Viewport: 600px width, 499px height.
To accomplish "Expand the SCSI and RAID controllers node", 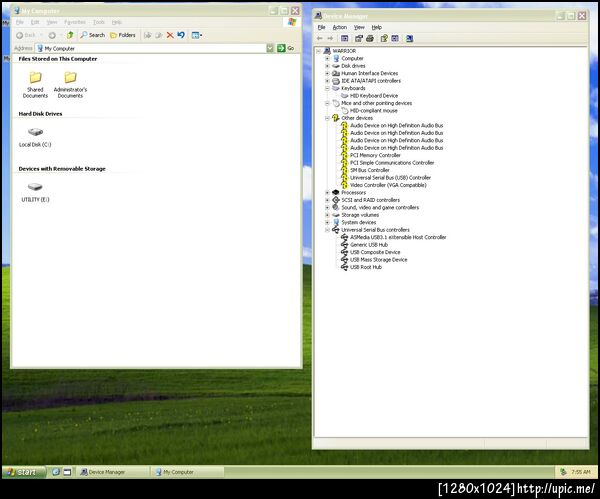I will (x=327, y=200).
